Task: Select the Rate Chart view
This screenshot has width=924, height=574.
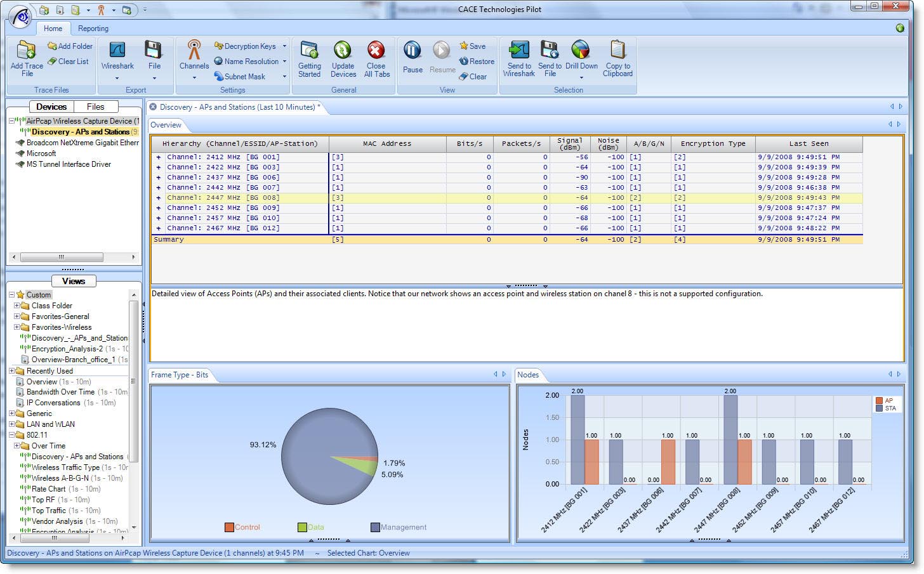Action: pyautogui.click(x=48, y=489)
